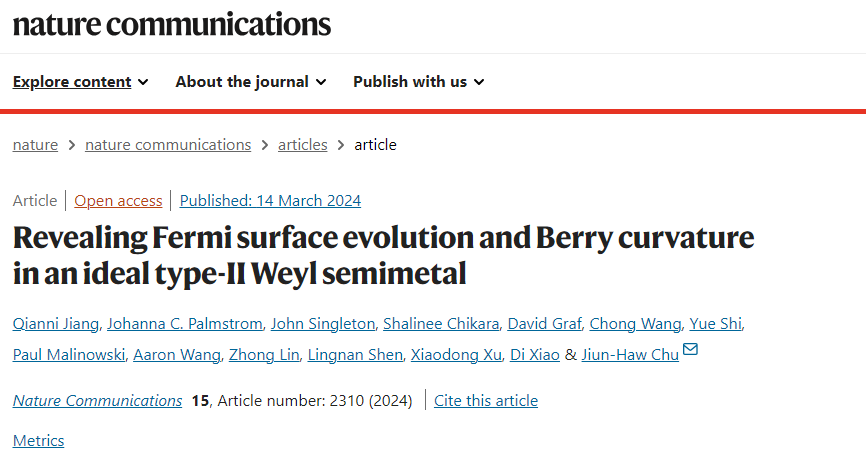Go to the nature breadcrumb link
This screenshot has width=866, height=471.
coord(35,145)
